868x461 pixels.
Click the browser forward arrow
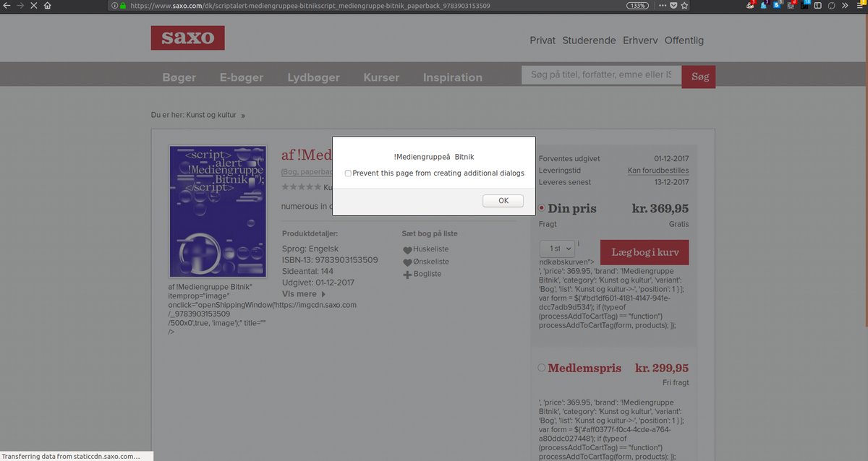click(x=20, y=5)
